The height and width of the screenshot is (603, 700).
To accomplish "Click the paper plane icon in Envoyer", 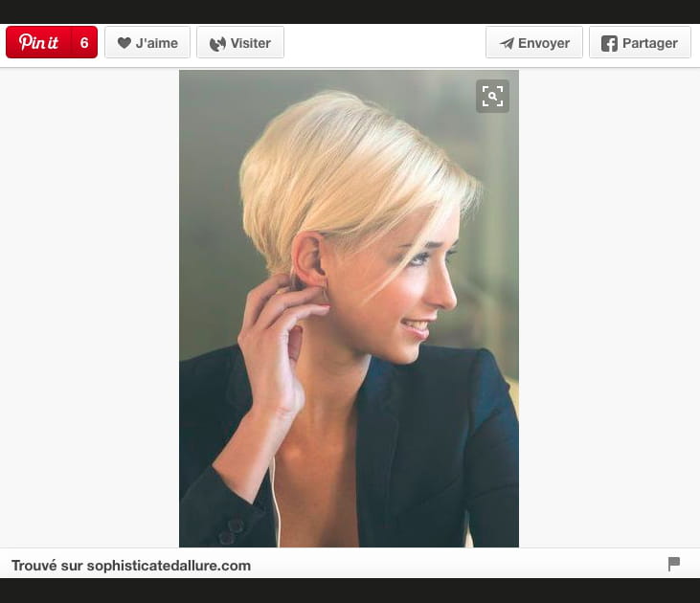I will [507, 43].
